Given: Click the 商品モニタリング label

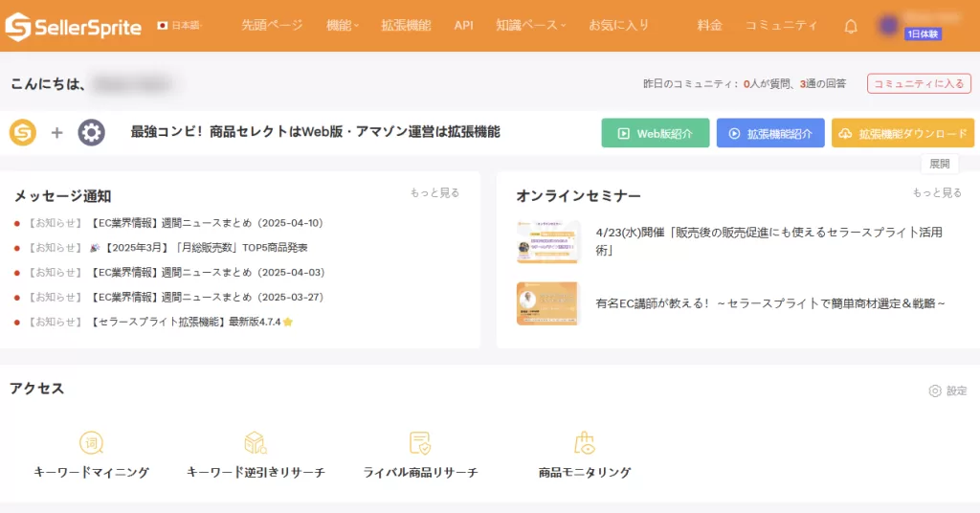Looking at the screenshot, I should [x=585, y=473].
